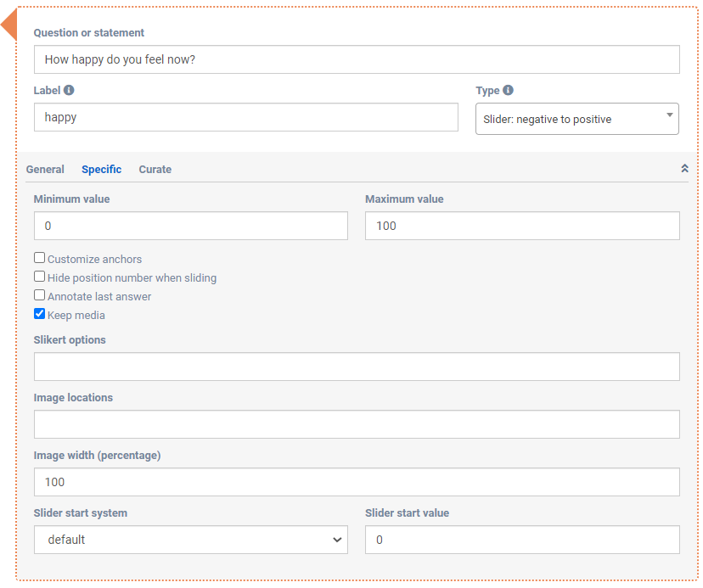
Task: Open the Type dropdown for slider selection
Action: pos(576,119)
